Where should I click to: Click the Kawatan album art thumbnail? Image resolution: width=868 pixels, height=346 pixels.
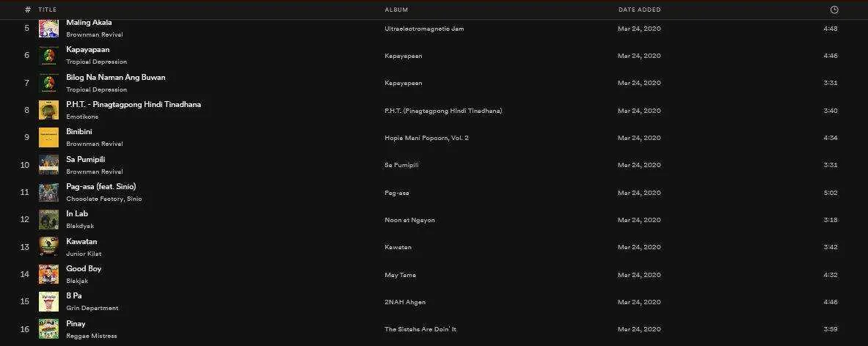pos(48,247)
